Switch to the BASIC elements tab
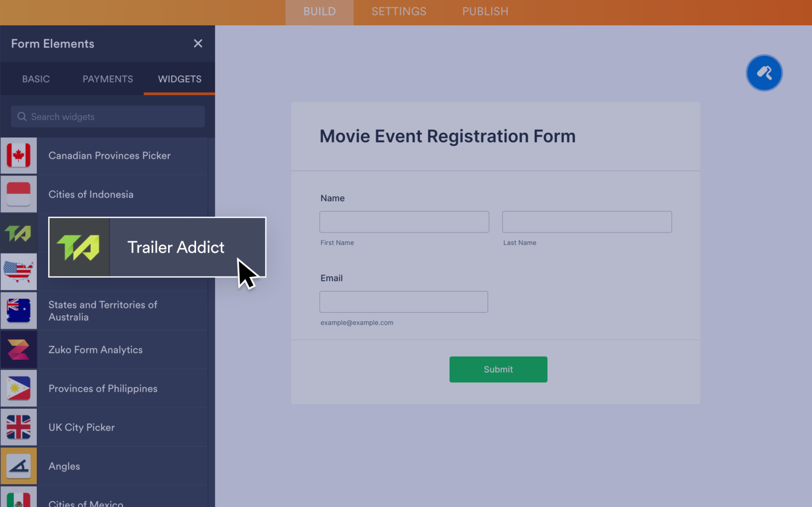Viewport: 812px width, 507px height. pos(36,79)
